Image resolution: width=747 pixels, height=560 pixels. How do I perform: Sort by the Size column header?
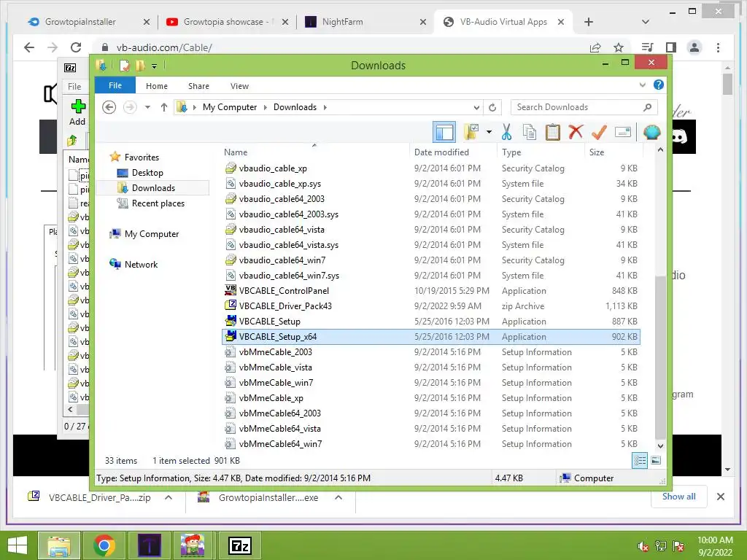click(597, 152)
